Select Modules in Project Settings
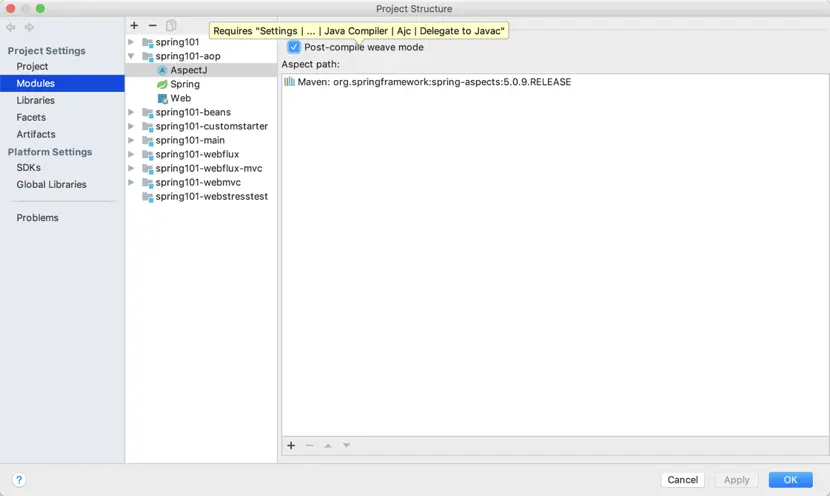The width and height of the screenshot is (830, 496). [62, 83]
